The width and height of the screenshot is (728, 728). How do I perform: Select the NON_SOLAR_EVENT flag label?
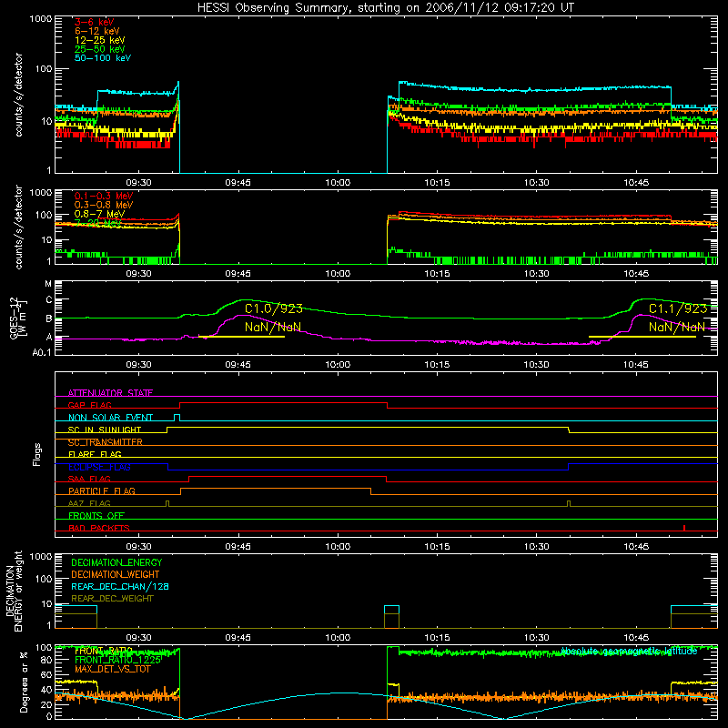(110, 418)
